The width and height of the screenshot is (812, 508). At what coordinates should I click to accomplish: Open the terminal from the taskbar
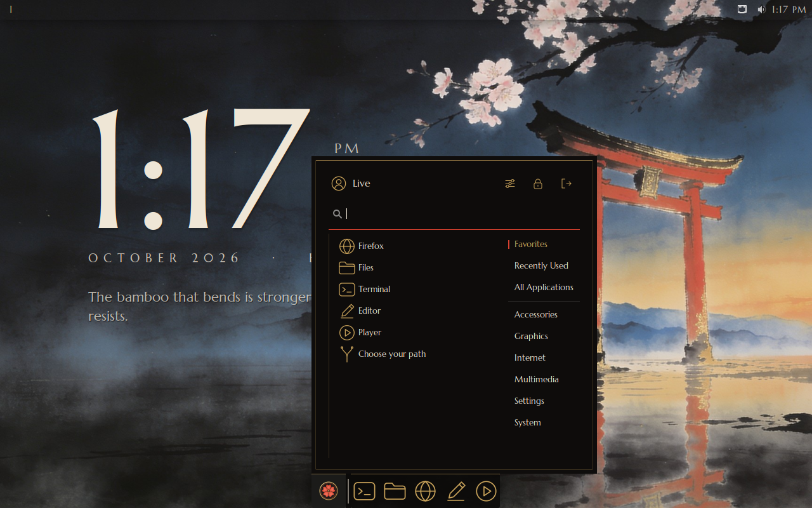tap(364, 491)
